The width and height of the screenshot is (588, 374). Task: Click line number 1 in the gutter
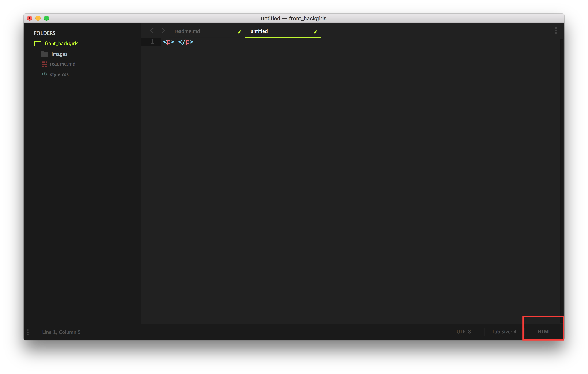[152, 42]
